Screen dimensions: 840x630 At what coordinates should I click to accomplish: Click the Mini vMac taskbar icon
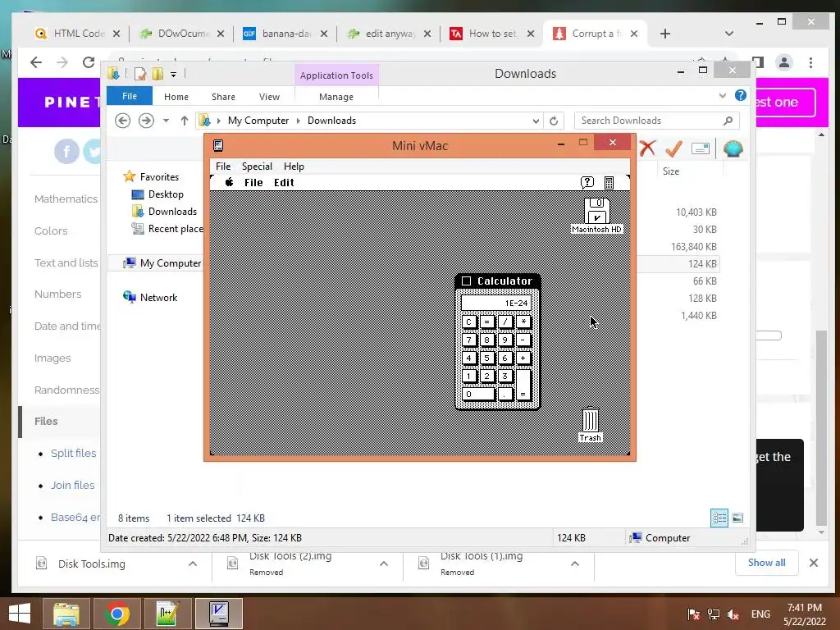tap(218, 614)
